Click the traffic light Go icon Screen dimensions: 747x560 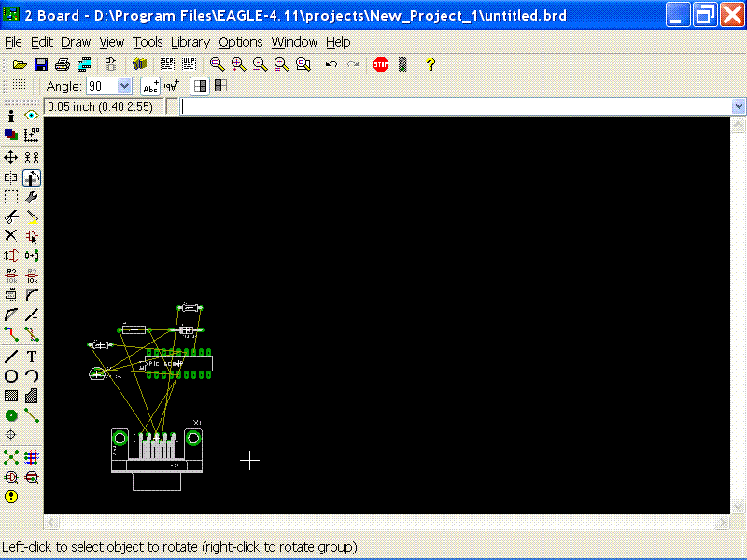[402, 64]
